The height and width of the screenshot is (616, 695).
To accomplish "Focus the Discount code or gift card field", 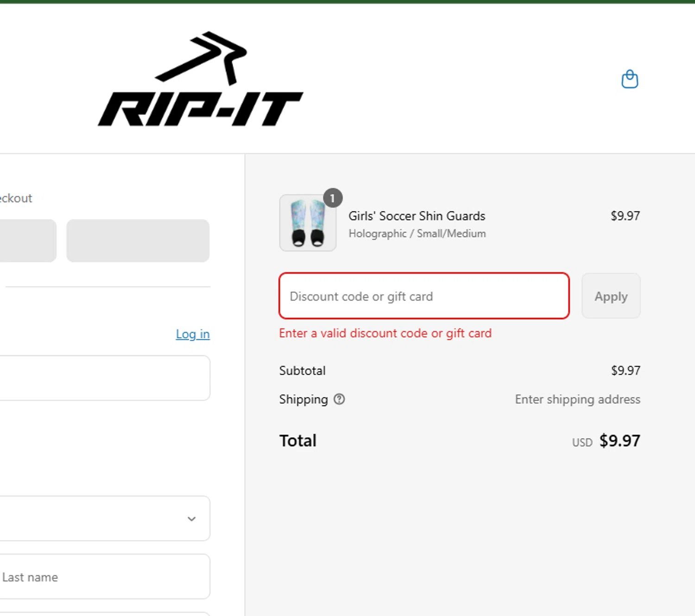I will 424,296.
